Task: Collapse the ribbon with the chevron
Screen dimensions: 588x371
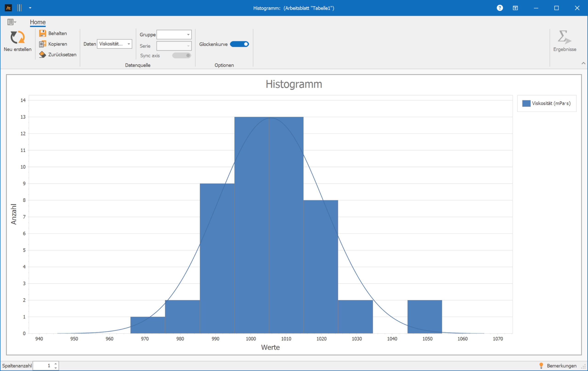Action: point(583,63)
